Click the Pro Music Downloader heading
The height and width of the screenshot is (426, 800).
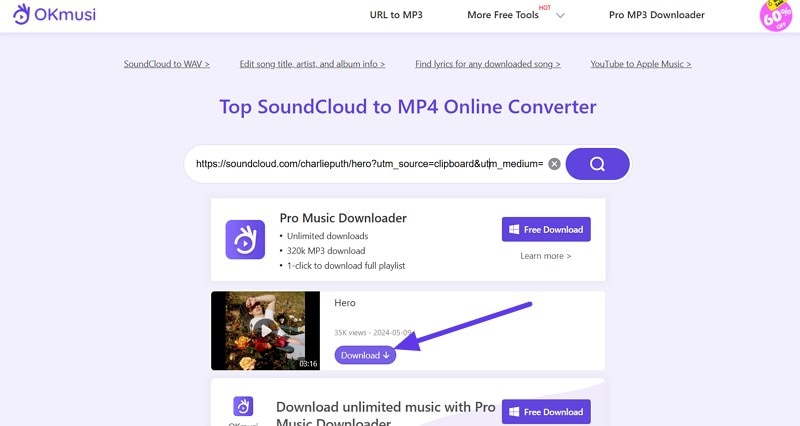point(343,218)
